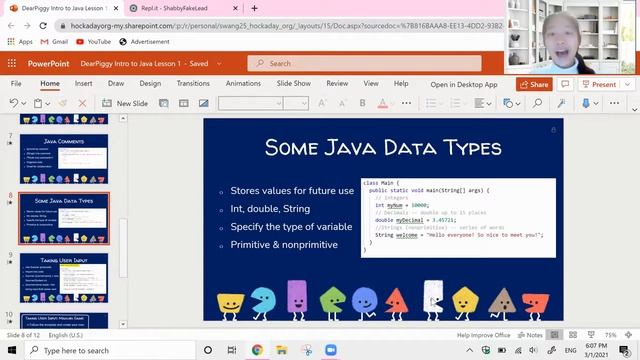This screenshot has width=640, height=360.
Task: Click the Find magnifier icon
Action: (538, 103)
